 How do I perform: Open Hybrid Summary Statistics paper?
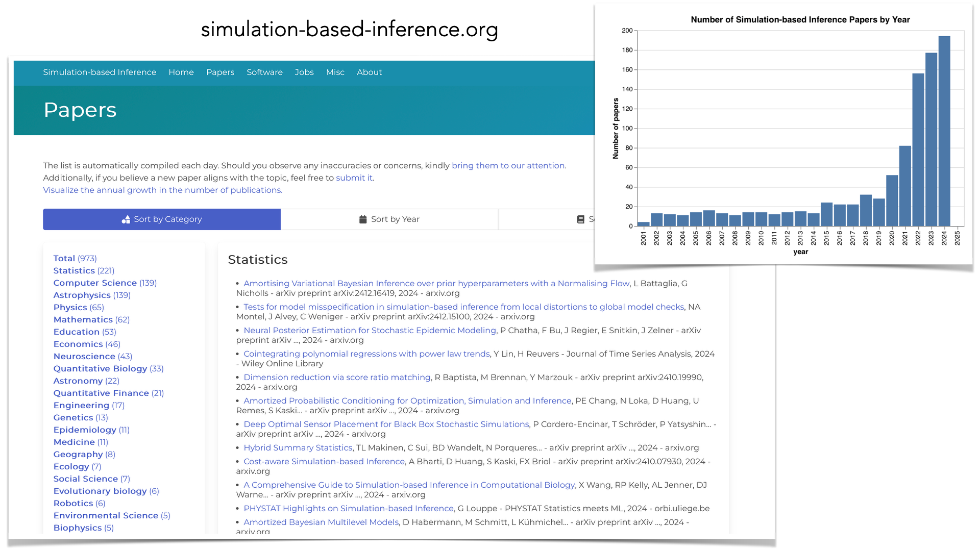(x=298, y=448)
